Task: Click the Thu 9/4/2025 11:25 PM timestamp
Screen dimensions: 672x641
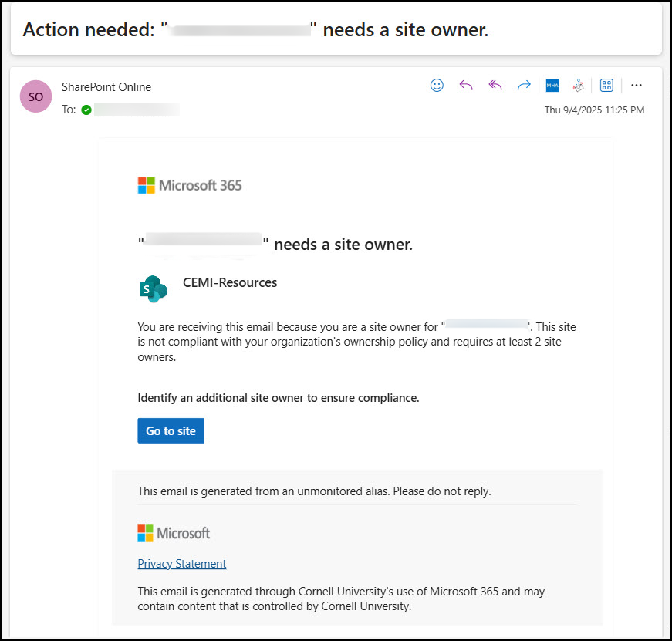Action: (x=594, y=110)
